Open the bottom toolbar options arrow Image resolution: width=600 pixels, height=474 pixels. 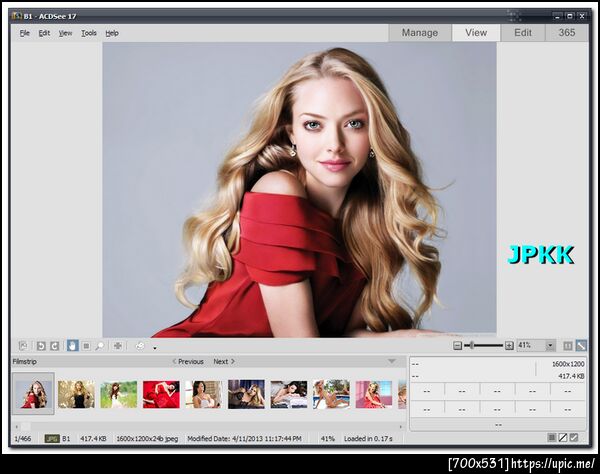click(x=155, y=348)
